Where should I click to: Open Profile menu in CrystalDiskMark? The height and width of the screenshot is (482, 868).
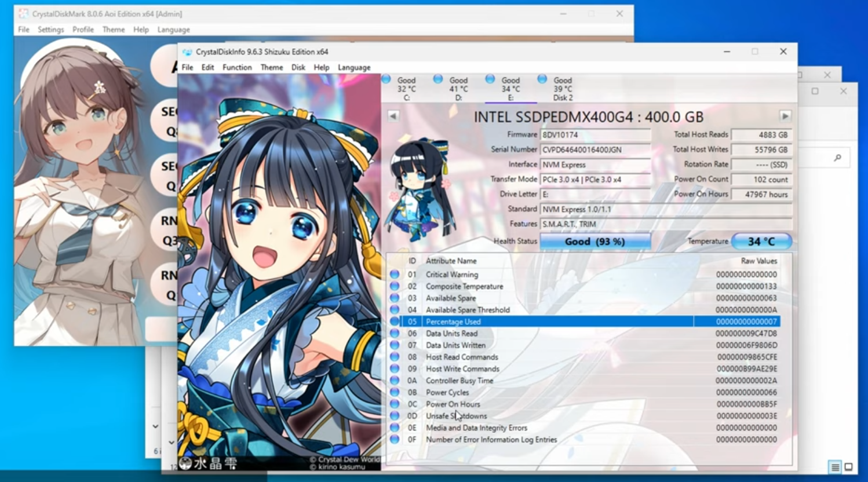click(x=83, y=30)
